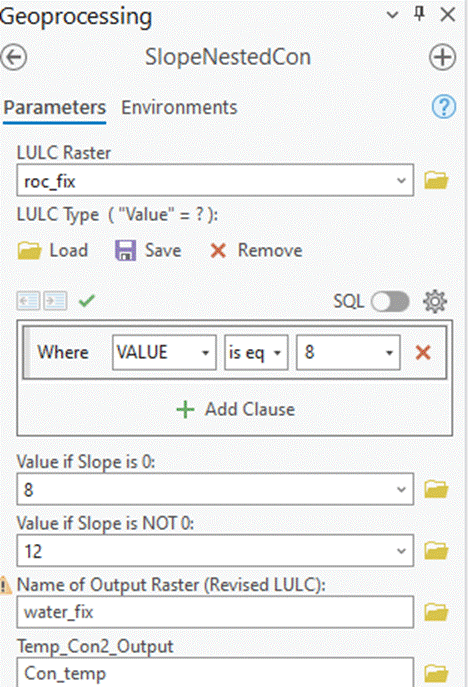Click Add Clause button
The image size is (468, 687).
235,409
